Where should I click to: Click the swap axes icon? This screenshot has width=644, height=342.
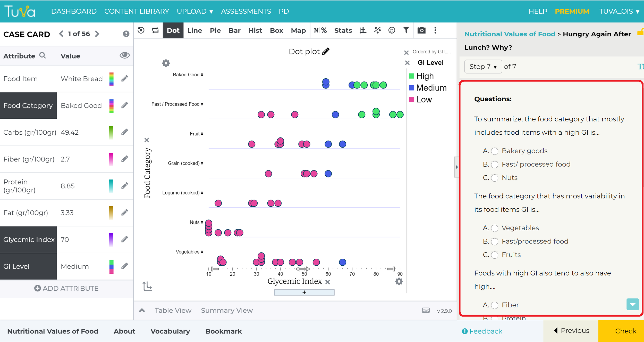pos(155,30)
